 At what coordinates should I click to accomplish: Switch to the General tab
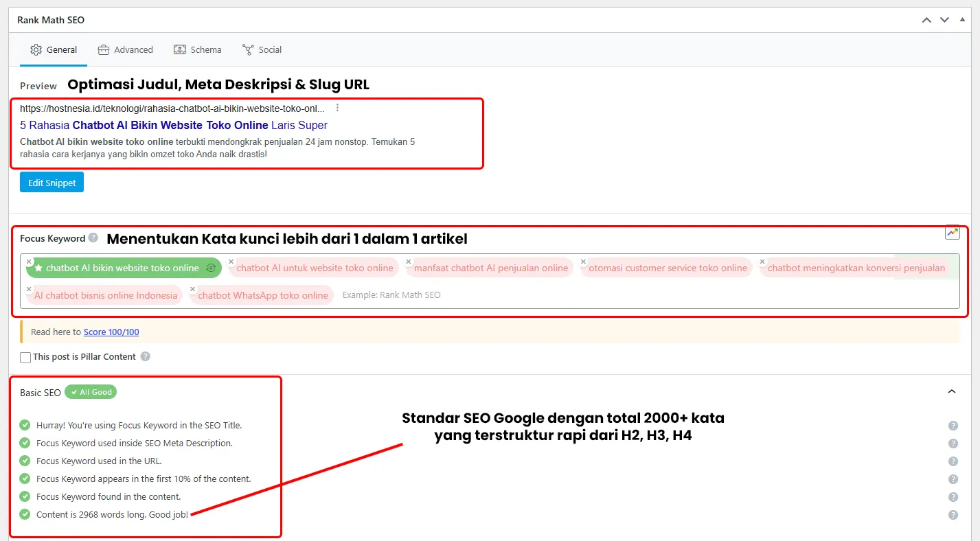point(54,49)
